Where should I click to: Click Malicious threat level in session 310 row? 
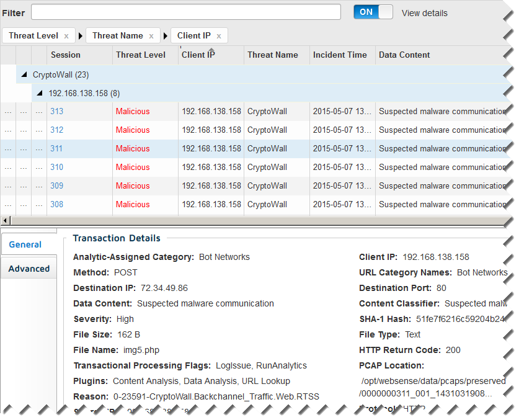(133, 167)
